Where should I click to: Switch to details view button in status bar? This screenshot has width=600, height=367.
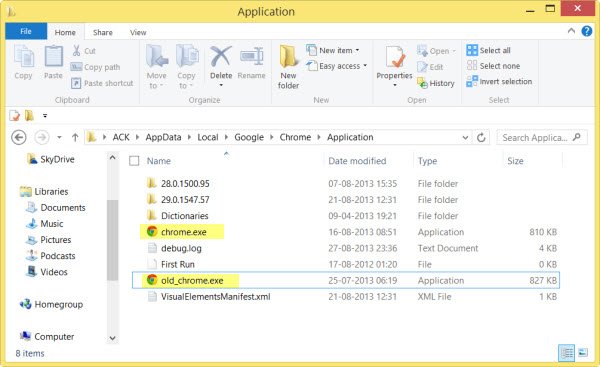point(566,352)
